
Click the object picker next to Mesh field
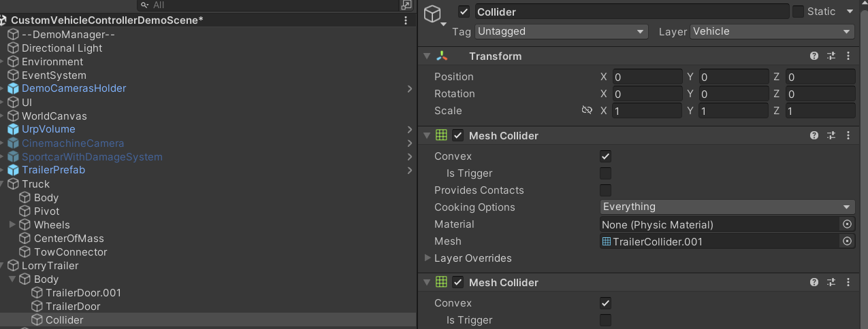(x=847, y=241)
